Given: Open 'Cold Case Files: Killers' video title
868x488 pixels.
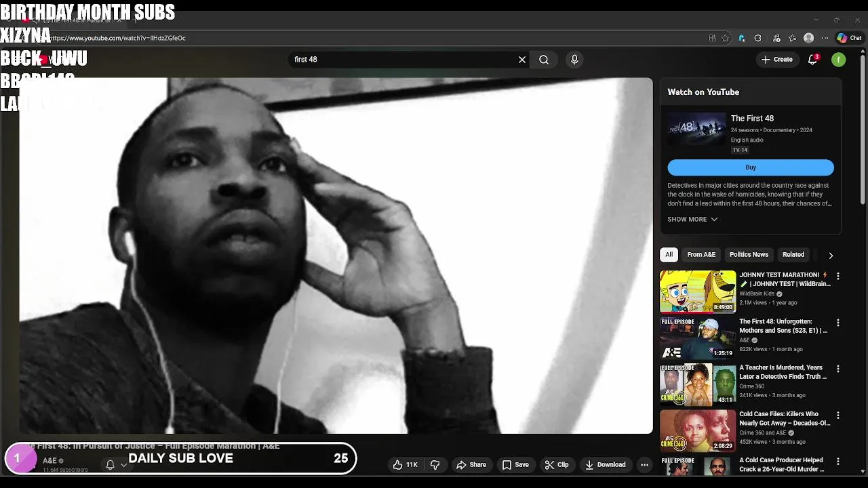Looking at the screenshot, I should tap(785, 418).
